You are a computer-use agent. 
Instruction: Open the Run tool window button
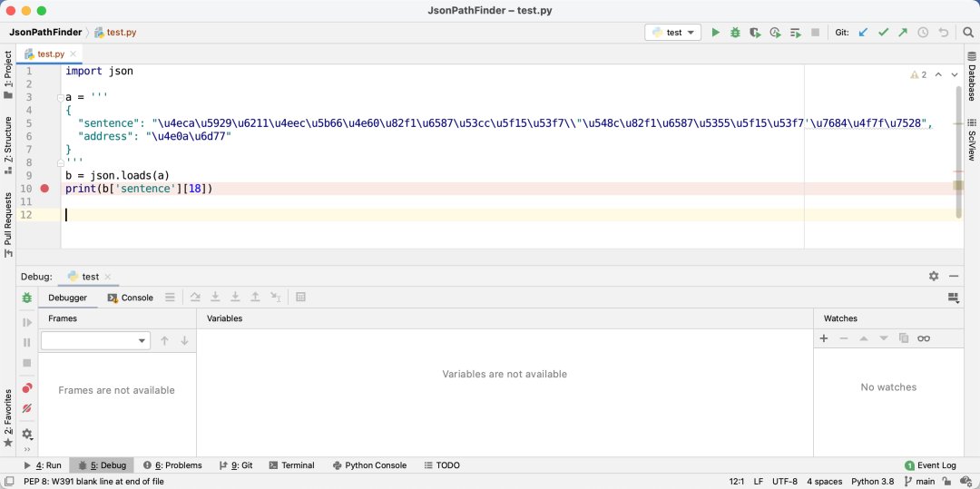click(43, 465)
